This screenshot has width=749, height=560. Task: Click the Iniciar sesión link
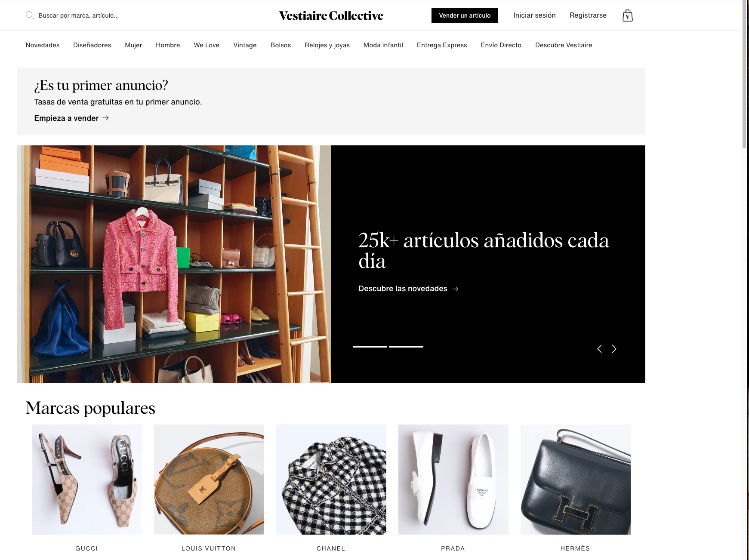534,15
